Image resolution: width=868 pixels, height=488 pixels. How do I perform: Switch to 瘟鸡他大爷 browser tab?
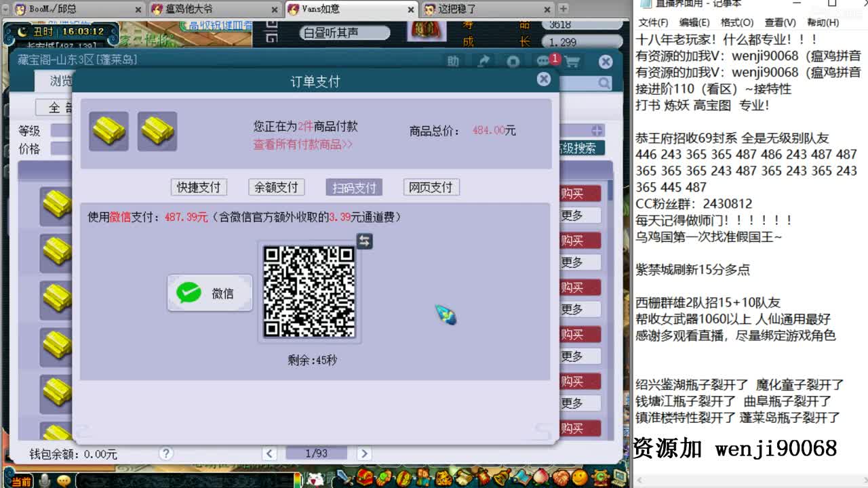(x=214, y=9)
